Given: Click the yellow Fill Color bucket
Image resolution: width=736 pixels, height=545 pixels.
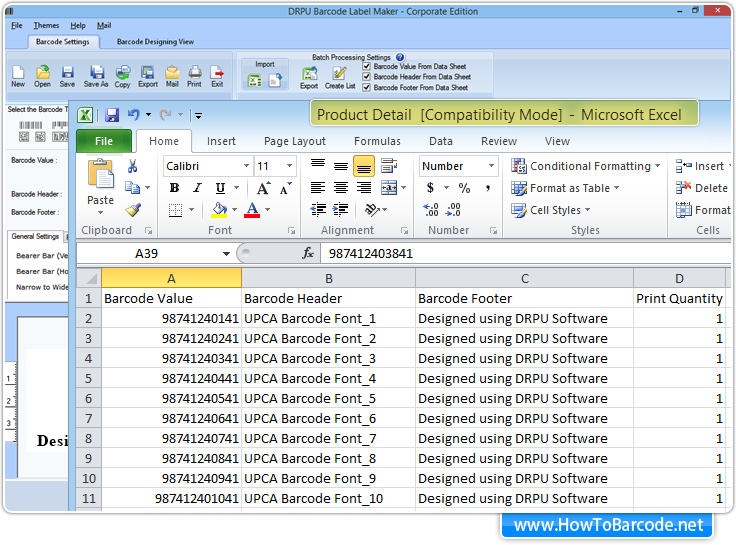Looking at the screenshot, I should (219, 210).
